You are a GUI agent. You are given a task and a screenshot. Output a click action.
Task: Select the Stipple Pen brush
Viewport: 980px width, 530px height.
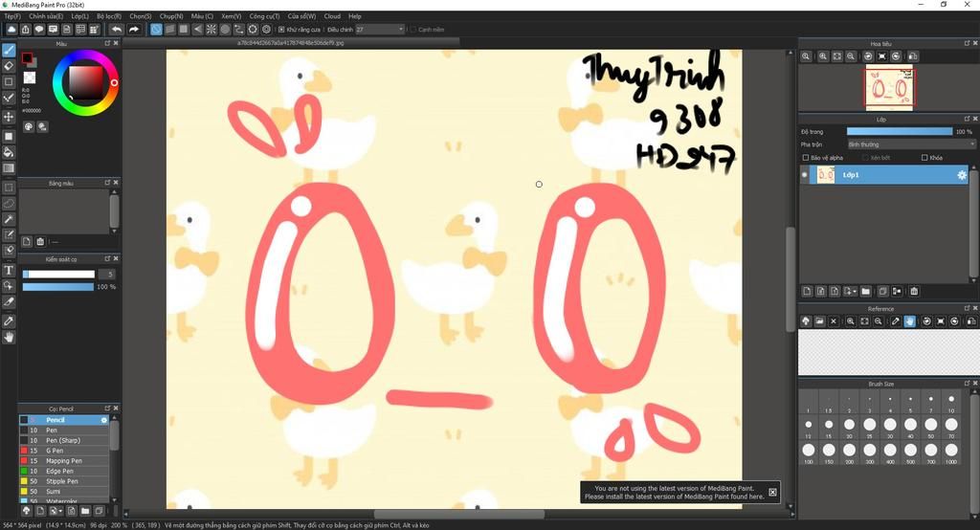click(64, 481)
